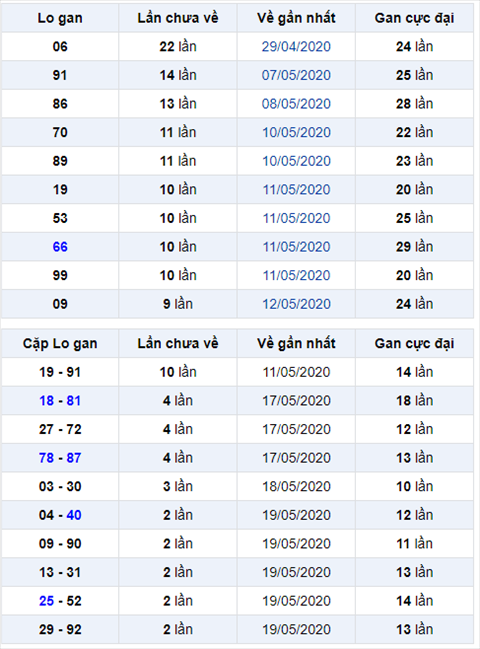Select Lo gan number 91

click(x=60, y=75)
